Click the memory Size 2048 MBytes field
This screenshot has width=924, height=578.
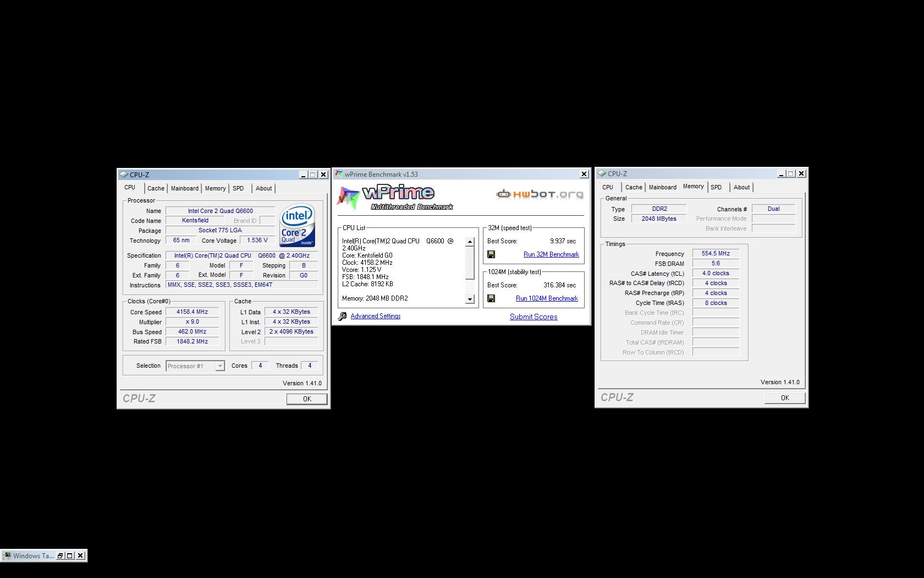pyautogui.click(x=659, y=219)
